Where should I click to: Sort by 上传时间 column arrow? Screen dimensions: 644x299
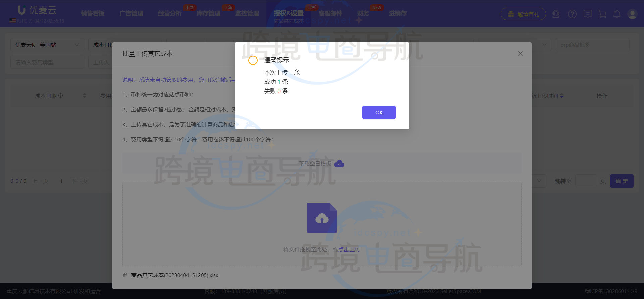tap(562, 96)
